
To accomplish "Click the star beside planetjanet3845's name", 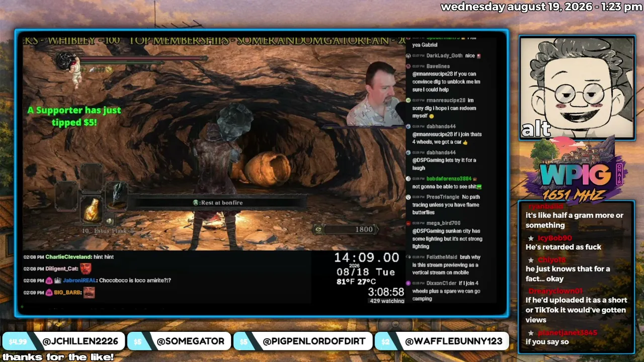I will click(x=531, y=333).
